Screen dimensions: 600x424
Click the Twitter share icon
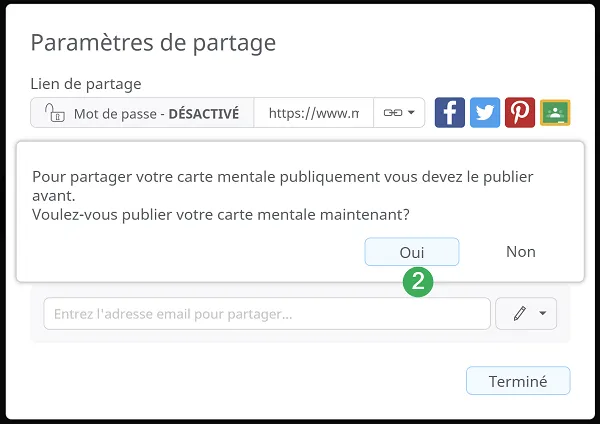pos(485,113)
